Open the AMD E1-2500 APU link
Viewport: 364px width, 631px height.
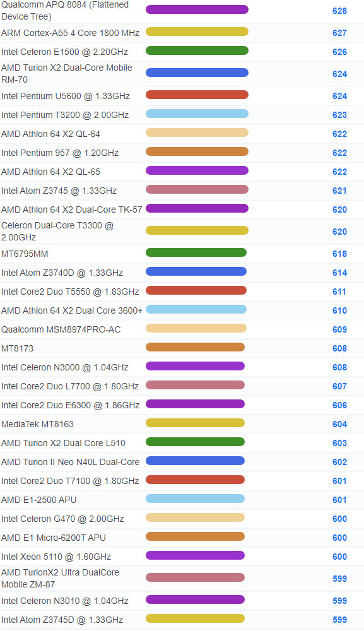point(38,500)
